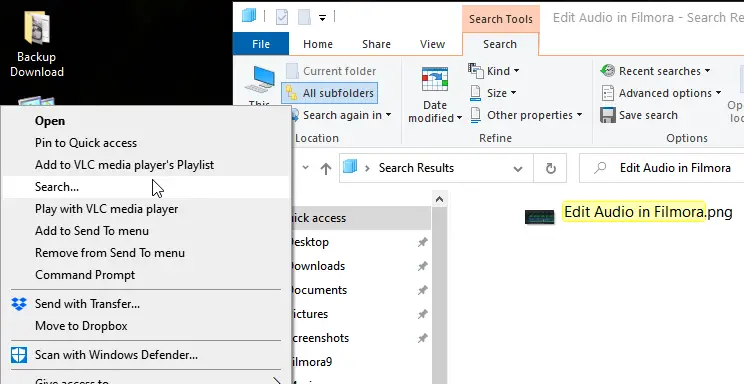The image size is (744, 384).
Task: Choose Send with Transfer...
Action: pyautogui.click(x=147, y=304)
